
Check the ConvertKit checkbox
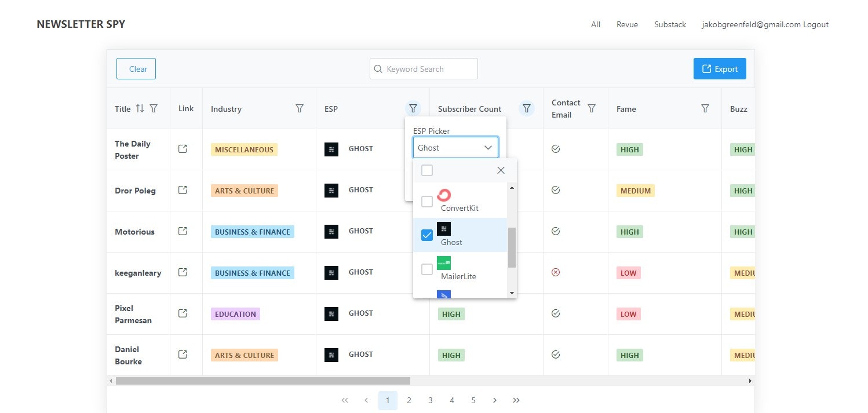click(427, 201)
